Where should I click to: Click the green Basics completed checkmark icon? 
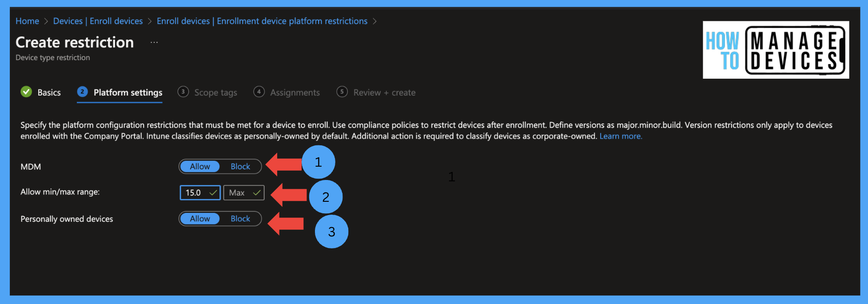pos(26,92)
